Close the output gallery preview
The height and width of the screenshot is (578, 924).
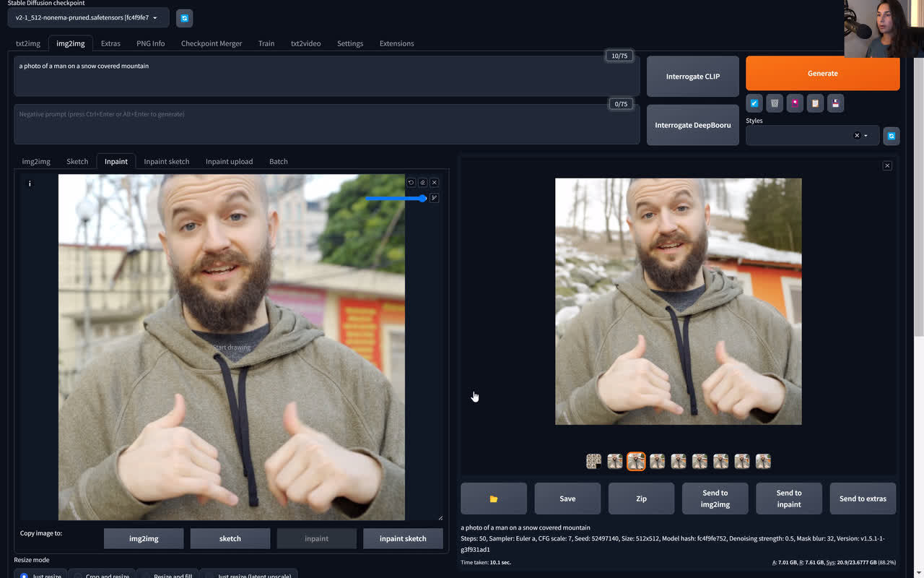tap(887, 165)
